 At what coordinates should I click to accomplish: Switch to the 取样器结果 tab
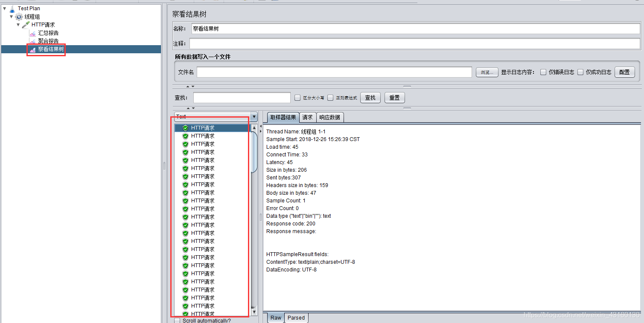[x=283, y=117]
